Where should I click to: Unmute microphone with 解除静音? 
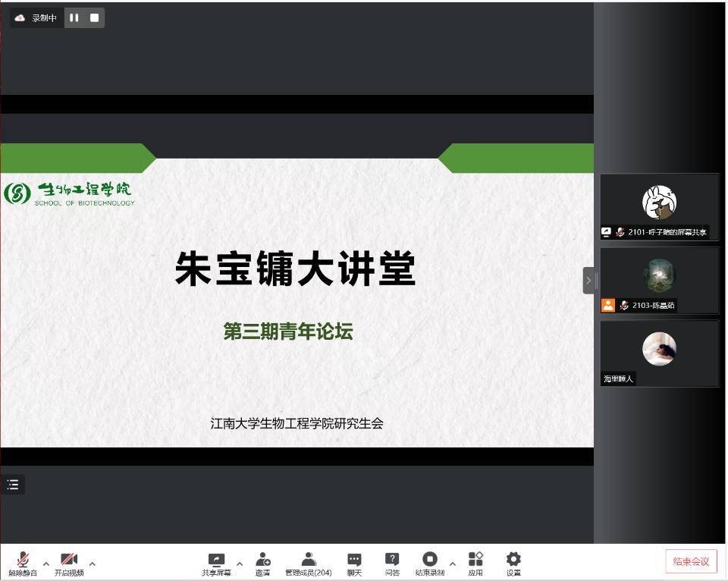click(x=23, y=561)
